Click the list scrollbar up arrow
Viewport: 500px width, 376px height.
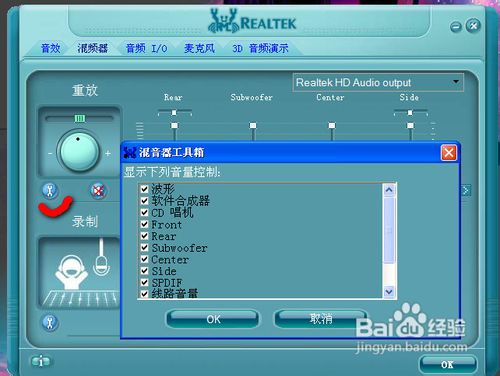point(389,190)
